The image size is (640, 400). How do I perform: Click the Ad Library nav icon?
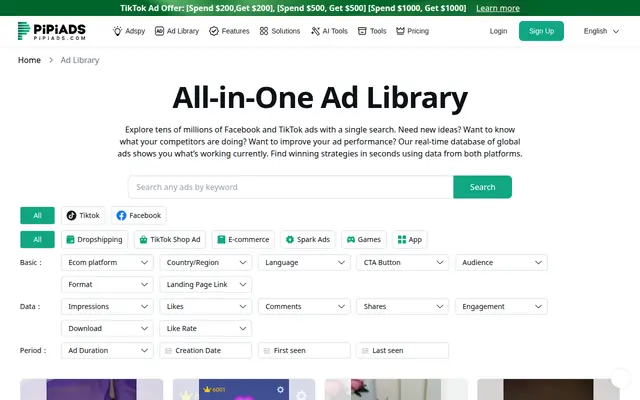coord(159,31)
